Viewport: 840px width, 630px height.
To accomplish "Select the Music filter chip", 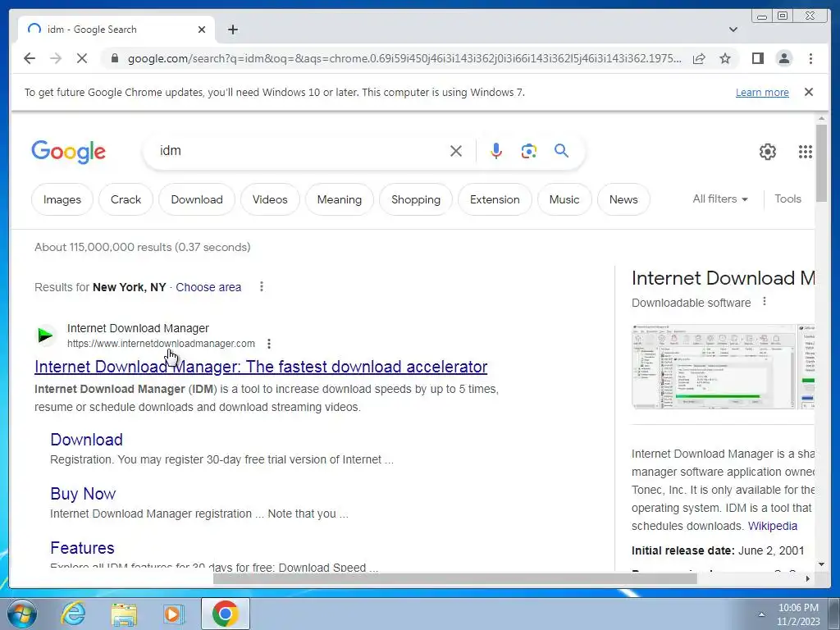I will [564, 199].
